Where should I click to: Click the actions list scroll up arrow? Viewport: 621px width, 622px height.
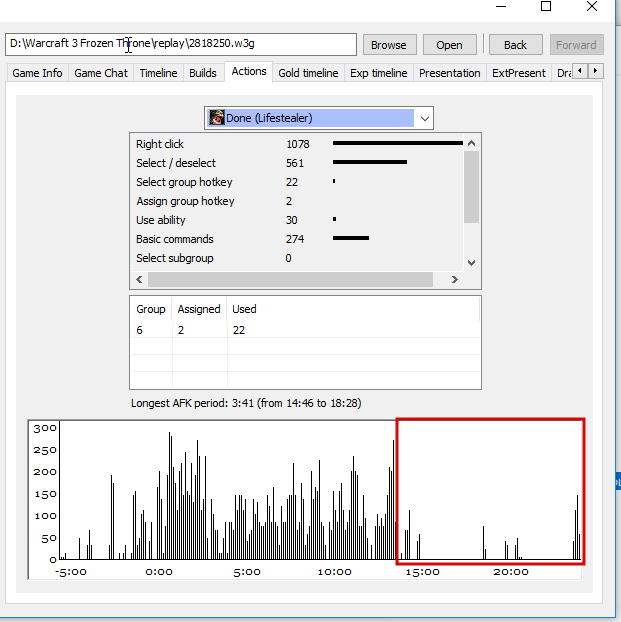pos(471,143)
